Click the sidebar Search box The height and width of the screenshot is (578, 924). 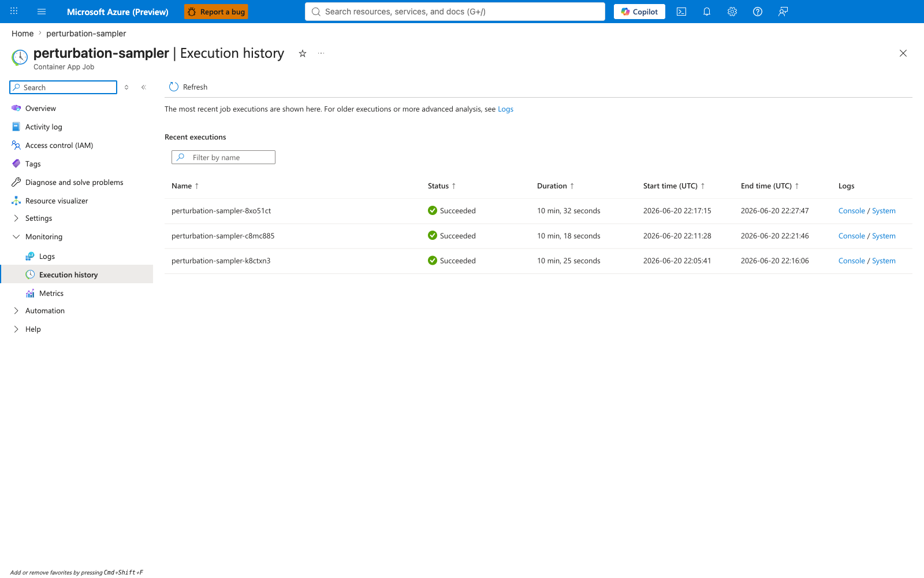64,87
